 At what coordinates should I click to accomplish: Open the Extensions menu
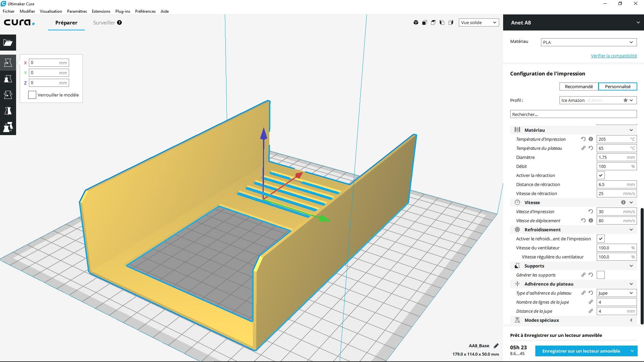click(101, 11)
